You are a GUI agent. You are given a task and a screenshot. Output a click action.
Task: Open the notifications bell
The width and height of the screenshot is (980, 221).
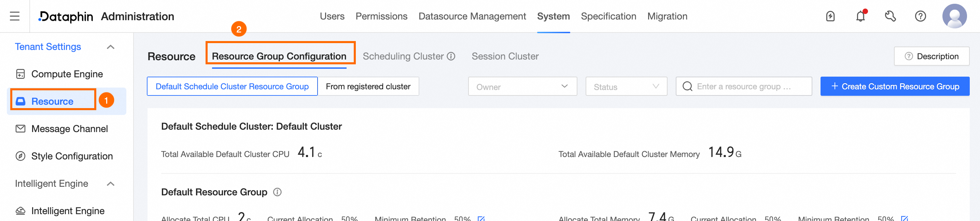(x=860, y=16)
